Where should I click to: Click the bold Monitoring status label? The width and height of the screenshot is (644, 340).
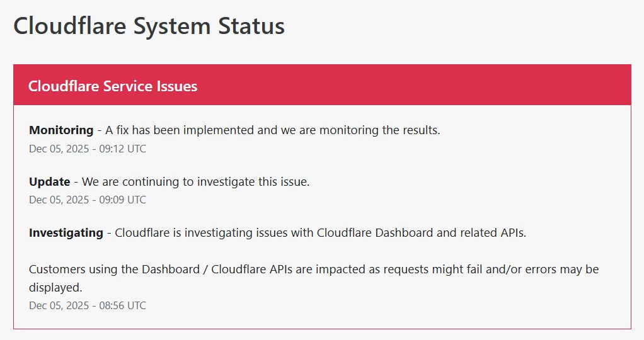61,130
